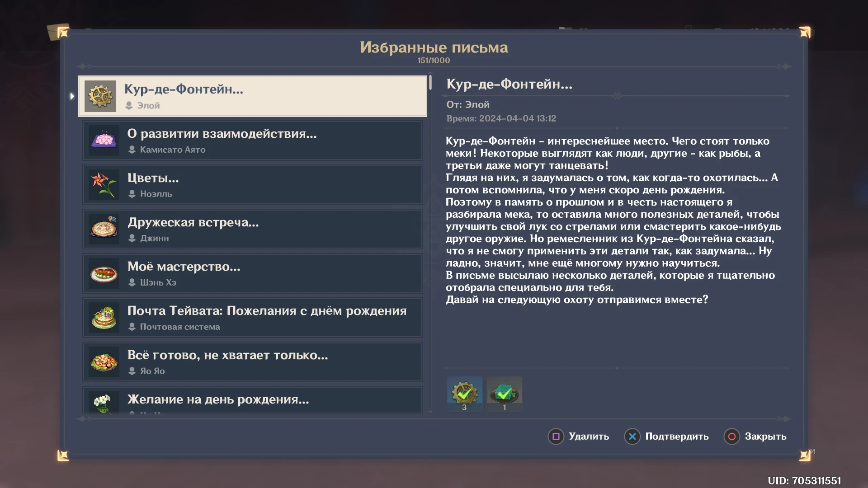Click the pizza icon in Джинн's letter

pyautogui.click(x=104, y=229)
